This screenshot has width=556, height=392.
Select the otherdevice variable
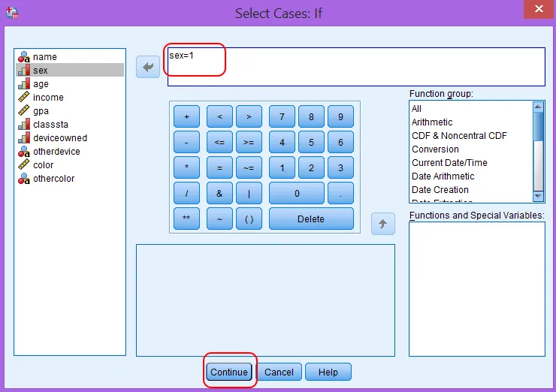[70, 152]
